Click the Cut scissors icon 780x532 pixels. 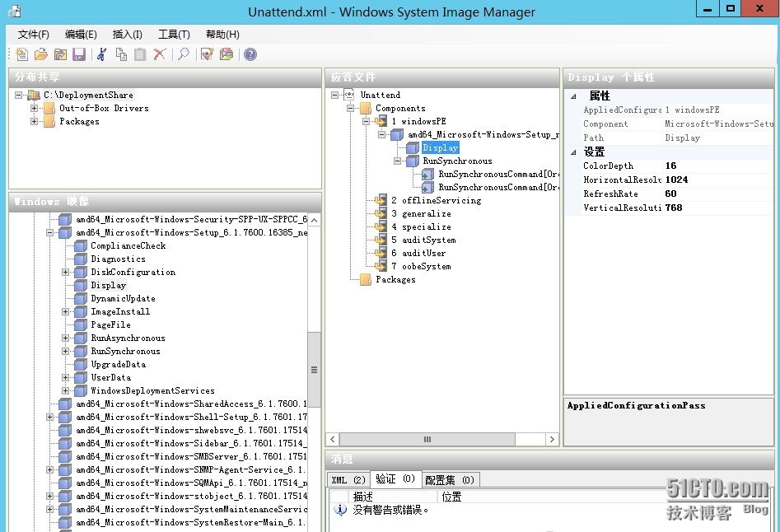point(102,54)
